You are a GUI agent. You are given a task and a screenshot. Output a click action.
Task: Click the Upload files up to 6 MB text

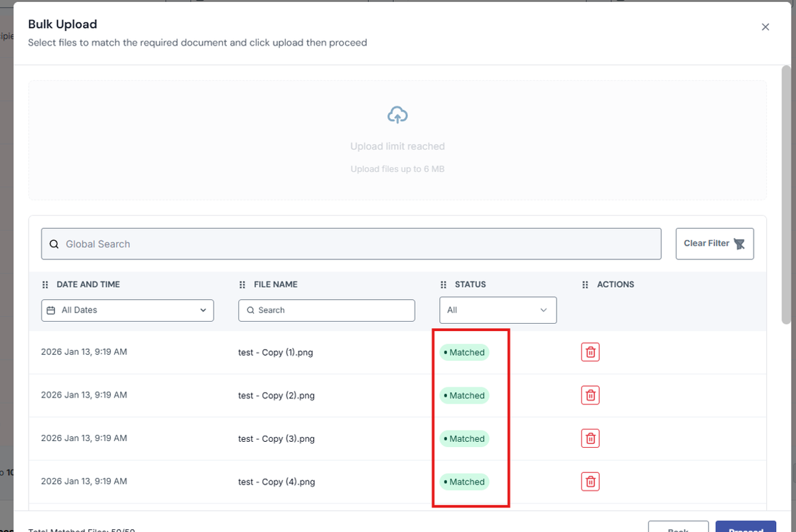(x=397, y=169)
